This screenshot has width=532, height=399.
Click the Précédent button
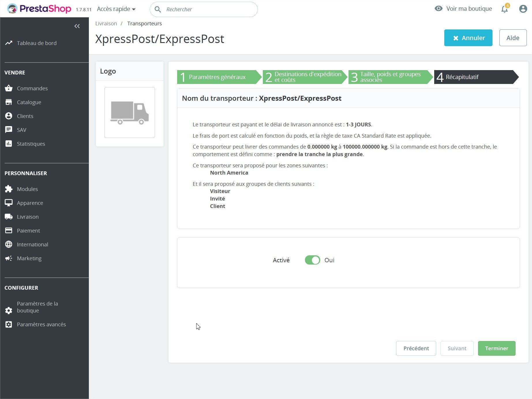tap(416, 348)
